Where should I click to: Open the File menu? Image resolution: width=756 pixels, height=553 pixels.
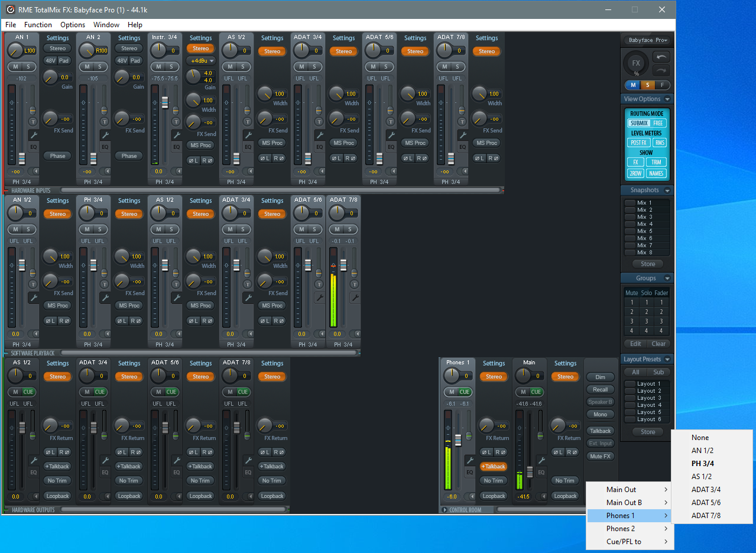tap(11, 24)
